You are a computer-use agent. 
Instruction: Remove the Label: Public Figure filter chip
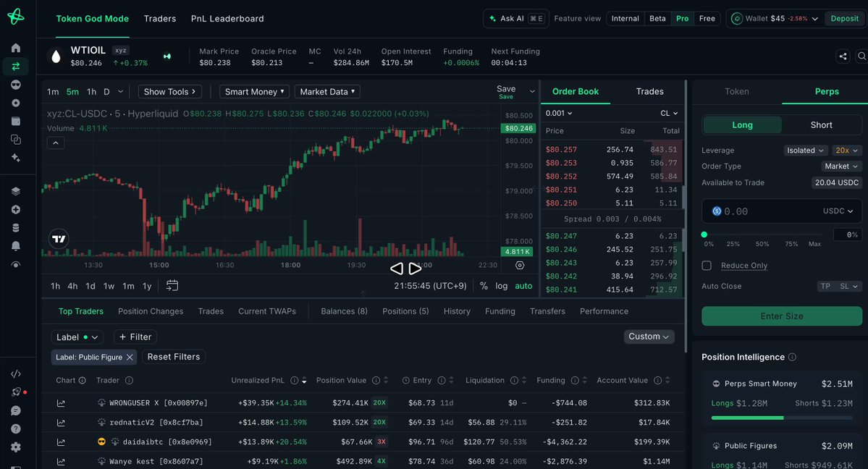pos(130,358)
